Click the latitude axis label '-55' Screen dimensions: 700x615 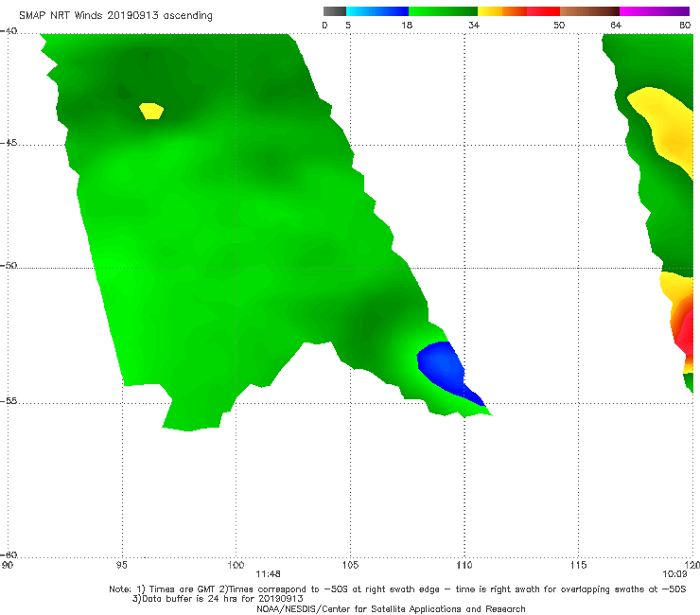point(9,400)
